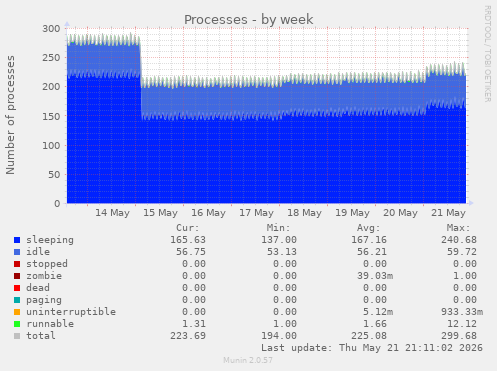Click the 'Min:' column header

coord(278,228)
